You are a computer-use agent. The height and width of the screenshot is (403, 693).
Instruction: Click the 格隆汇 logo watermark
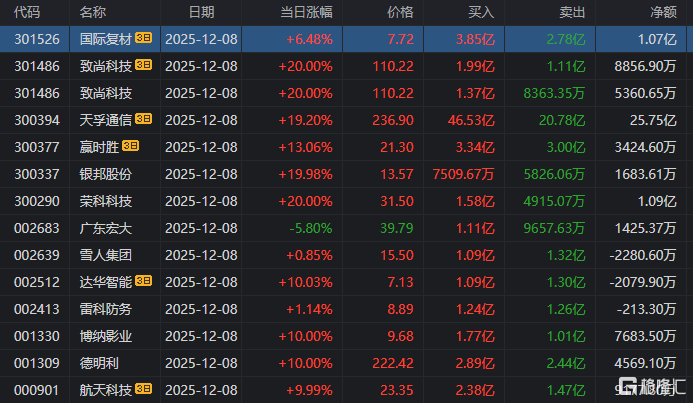pyautogui.click(x=650, y=385)
